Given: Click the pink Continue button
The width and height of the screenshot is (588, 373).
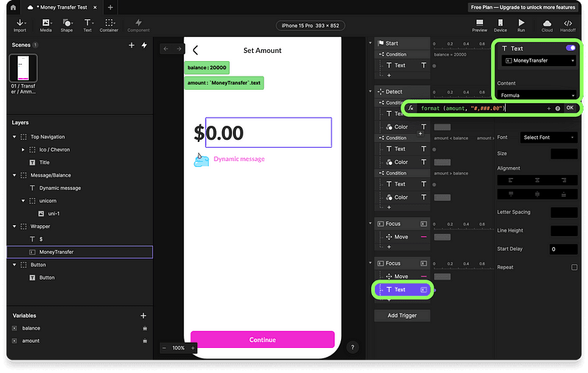Looking at the screenshot, I should (x=262, y=340).
